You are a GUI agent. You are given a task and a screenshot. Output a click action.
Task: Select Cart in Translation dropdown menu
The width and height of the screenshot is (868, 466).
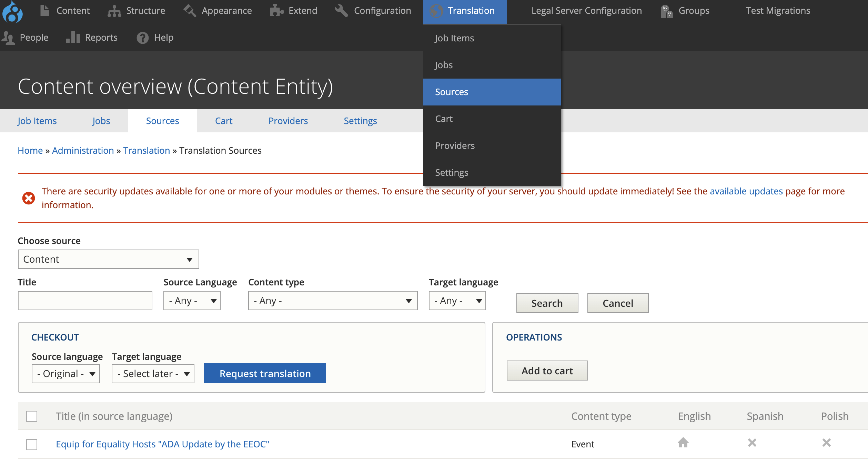[492, 119]
